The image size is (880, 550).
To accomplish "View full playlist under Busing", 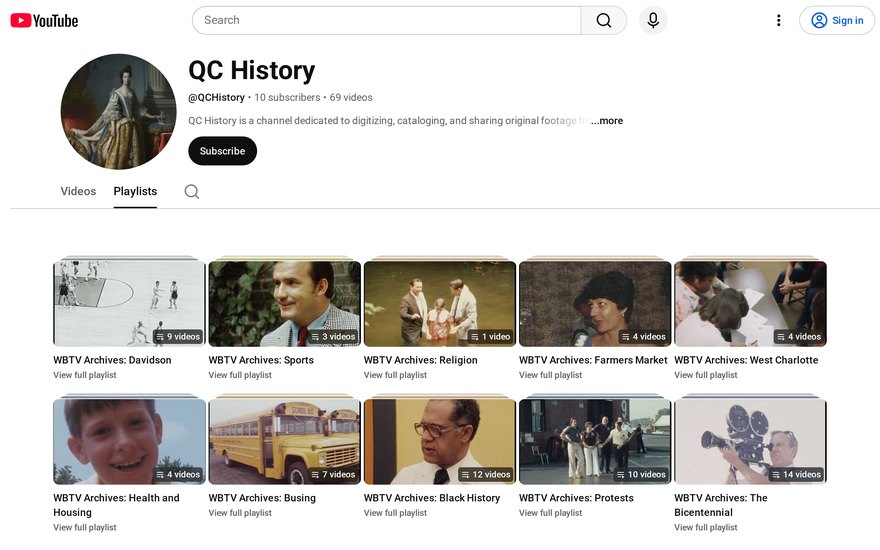I will click(x=240, y=513).
